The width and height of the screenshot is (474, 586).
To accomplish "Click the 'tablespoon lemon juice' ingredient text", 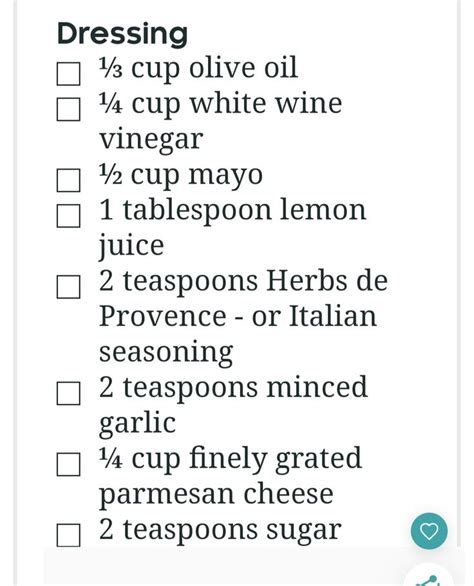I will click(x=233, y=228).
